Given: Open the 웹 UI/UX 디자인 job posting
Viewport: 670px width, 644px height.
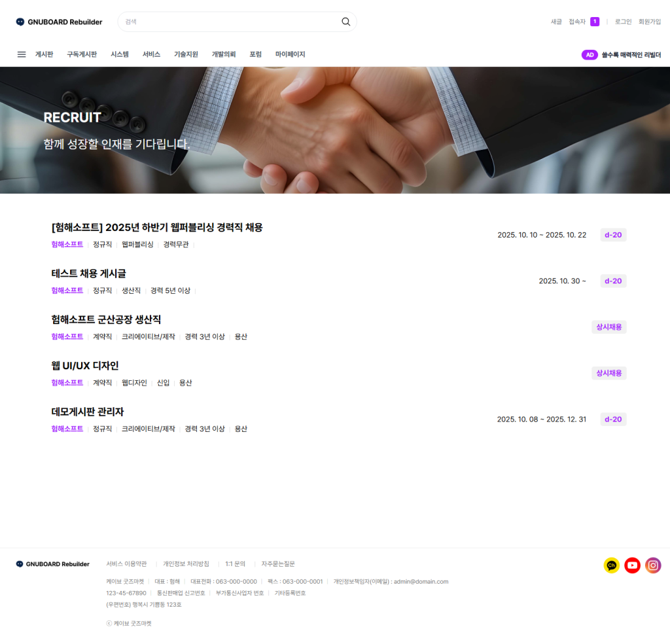Looking at the screenshot, I should tap(85, 366).
